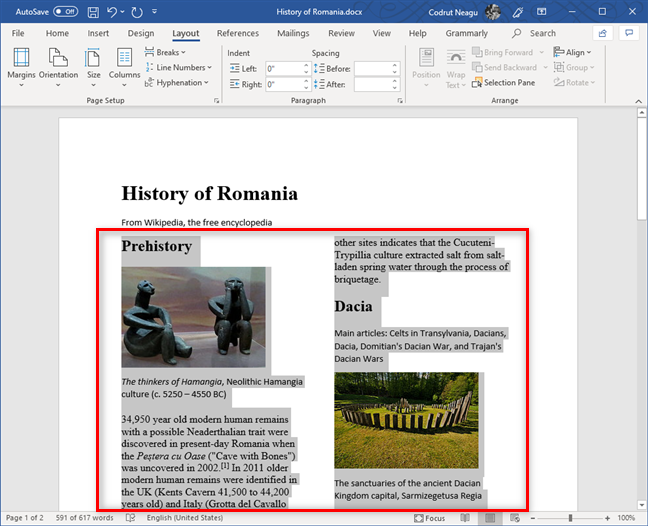The width and height of the screenshot is (648, 526).
Task: Switch to the Design tab
Action: pyautogui.click(x=141, y=33)
